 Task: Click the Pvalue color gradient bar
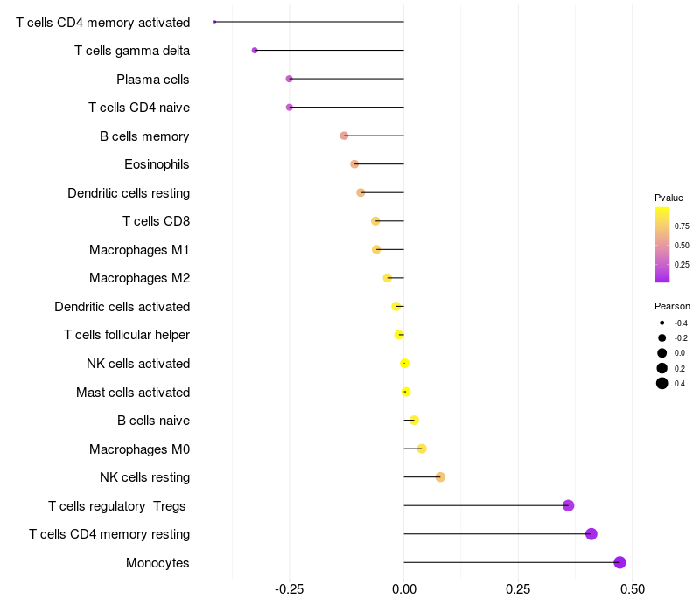(x=661, y=245)
